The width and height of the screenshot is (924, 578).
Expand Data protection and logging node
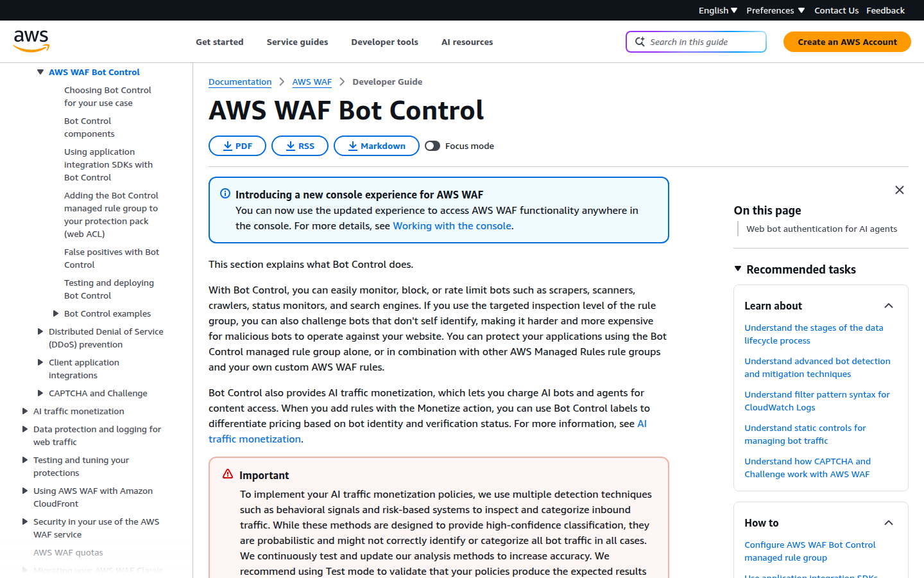pos(25,429)
